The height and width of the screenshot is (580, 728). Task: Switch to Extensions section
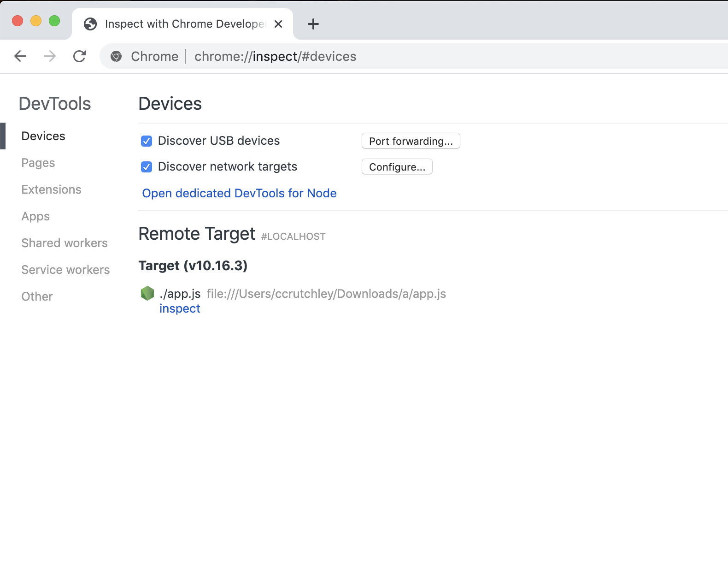tap(51, 189)
